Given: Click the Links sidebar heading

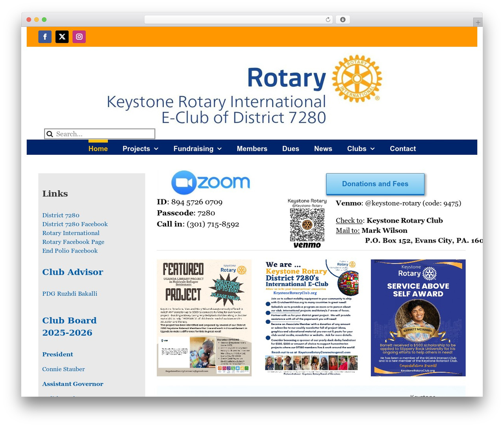Looking at the screenshot, I should 55,193.
